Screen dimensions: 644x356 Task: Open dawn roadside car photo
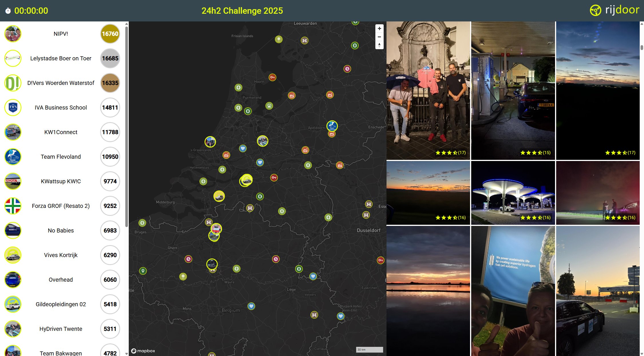coord(598,291)
